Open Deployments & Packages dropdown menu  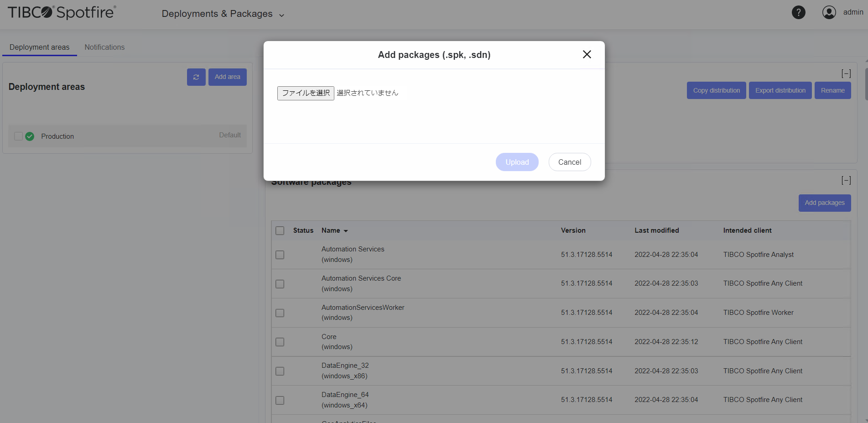point(223,14)
